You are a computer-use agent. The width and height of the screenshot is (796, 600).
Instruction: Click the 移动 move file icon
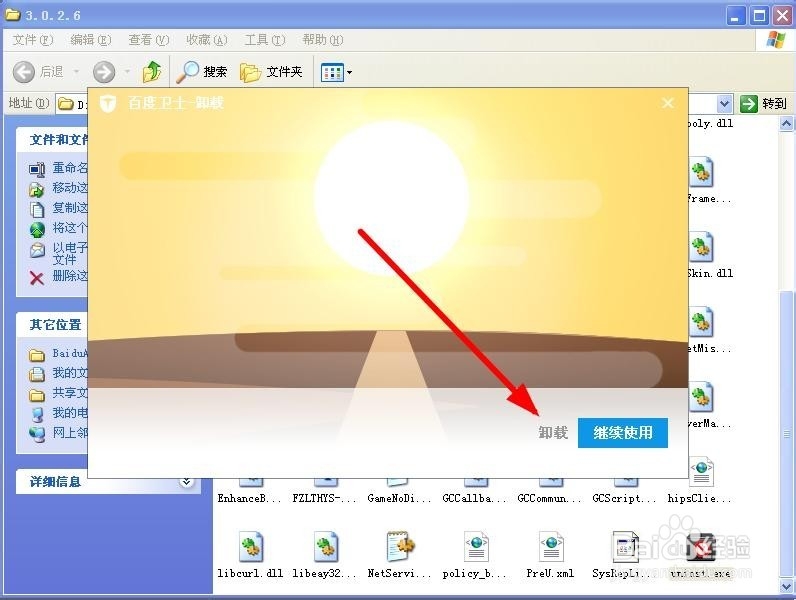pos(37,189)
